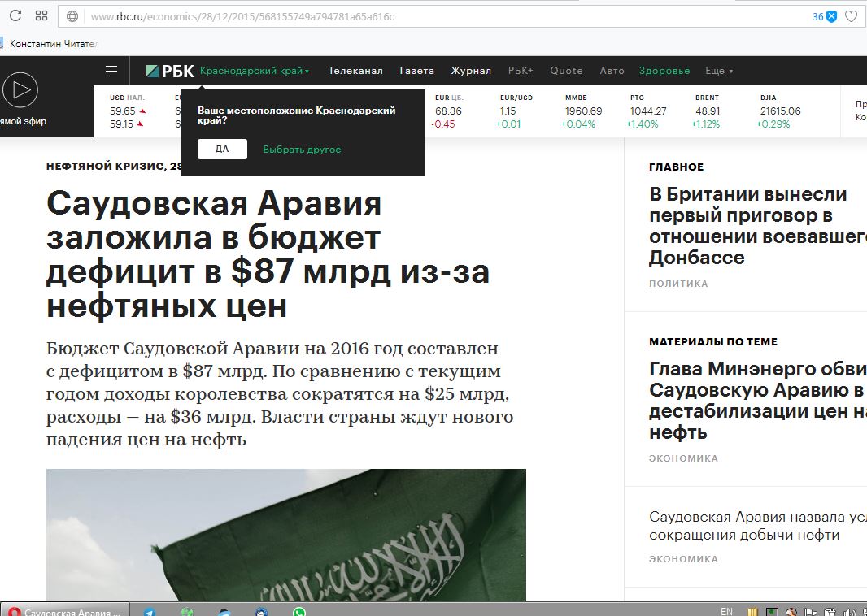Open the hamburger menu on РБК header
The image size is (867, 616).
point(111,71)
